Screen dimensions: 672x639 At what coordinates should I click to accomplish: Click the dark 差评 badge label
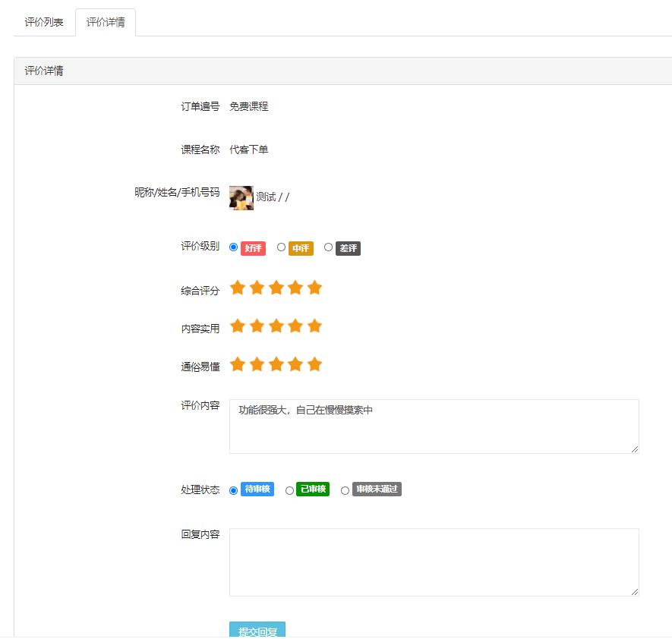coord(348,248)
